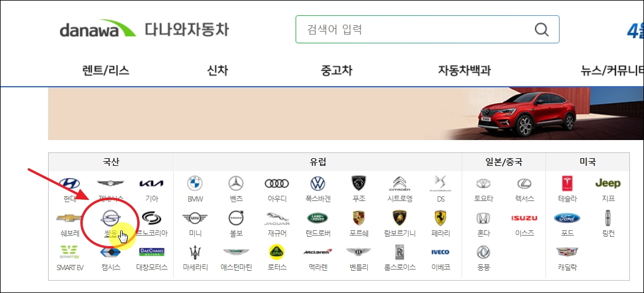Select the Dongfeng (동풍) logo
Viewport: 644px width, 293px height.
click(483, 252)
